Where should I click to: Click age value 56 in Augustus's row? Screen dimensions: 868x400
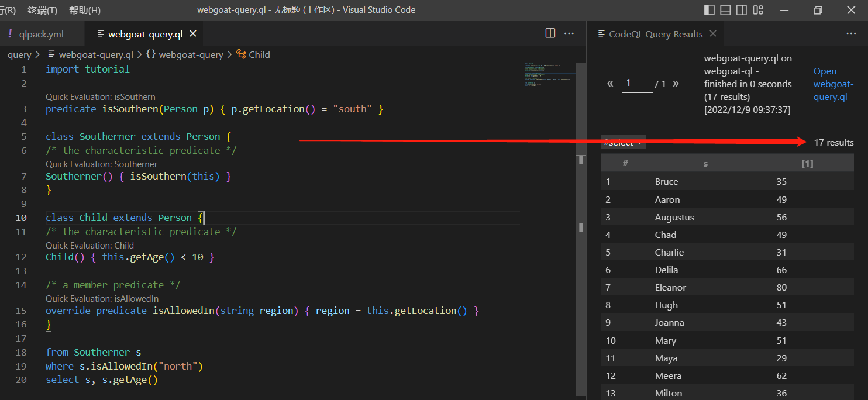click(781, 217)
